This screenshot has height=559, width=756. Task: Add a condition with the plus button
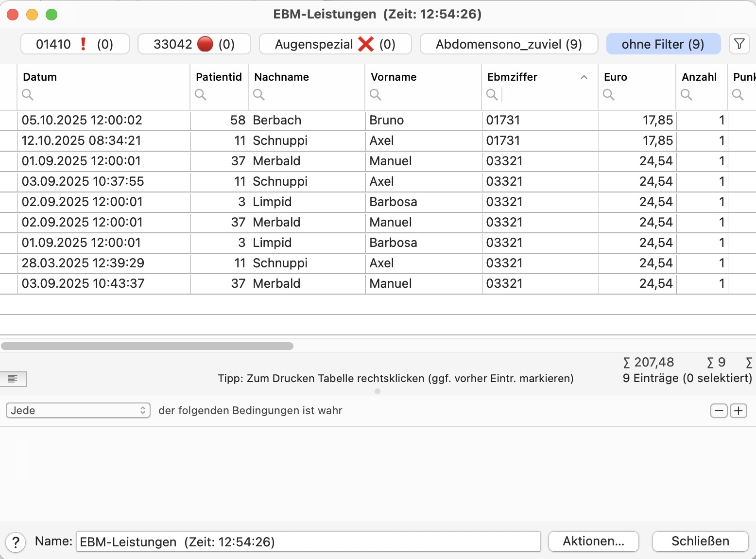coord(739,411)
